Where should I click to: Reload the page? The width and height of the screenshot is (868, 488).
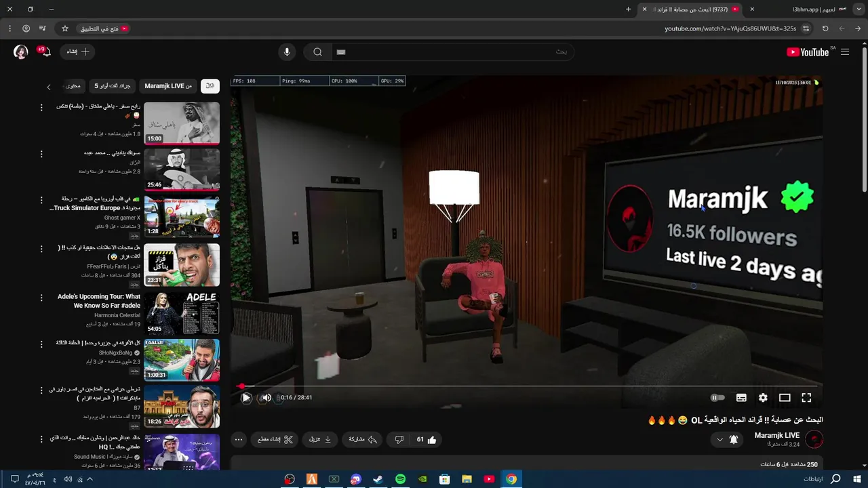825,28
